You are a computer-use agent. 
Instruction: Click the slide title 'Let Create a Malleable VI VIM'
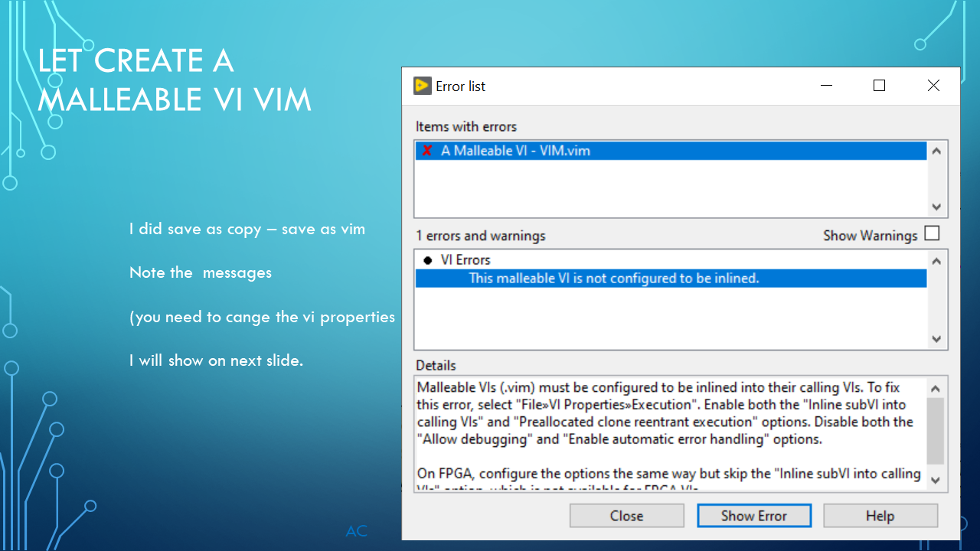click(x=175, y=80)
